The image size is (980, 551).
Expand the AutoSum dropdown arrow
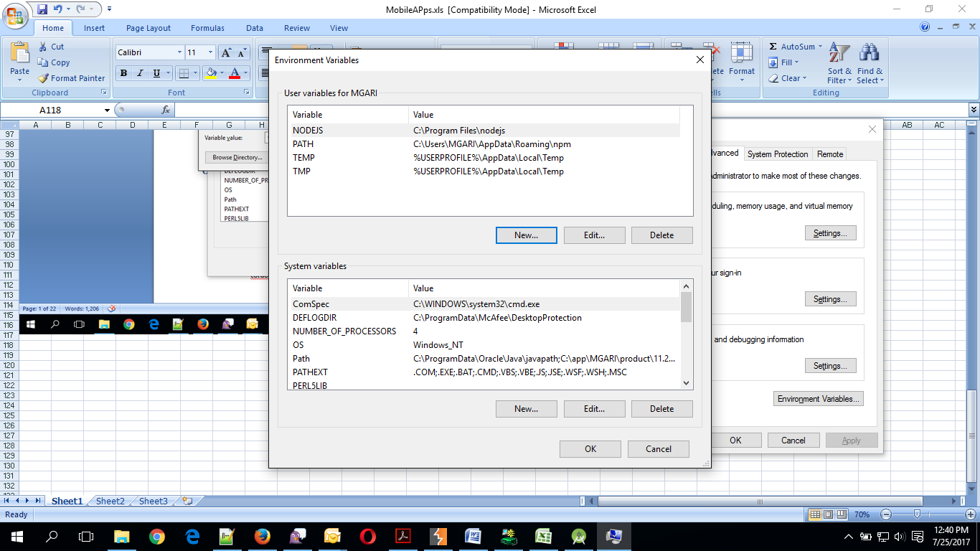pos(821,47)
